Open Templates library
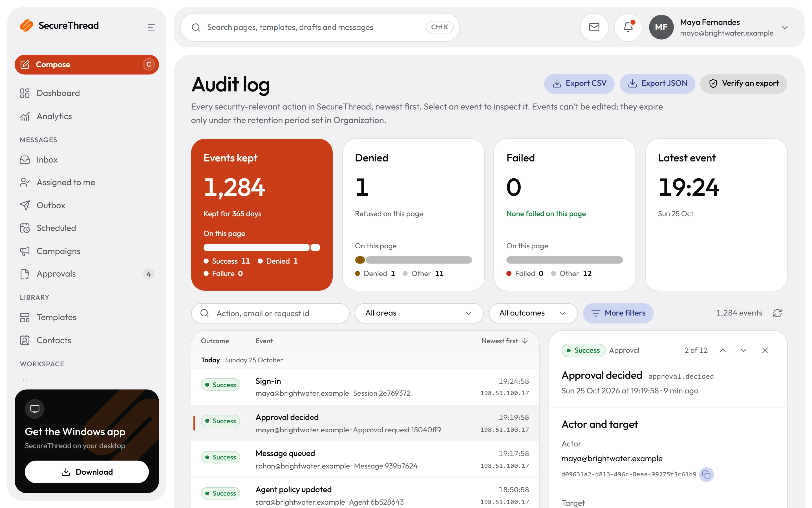This screenshot has height=508, width=812. [x=87, y=317]
